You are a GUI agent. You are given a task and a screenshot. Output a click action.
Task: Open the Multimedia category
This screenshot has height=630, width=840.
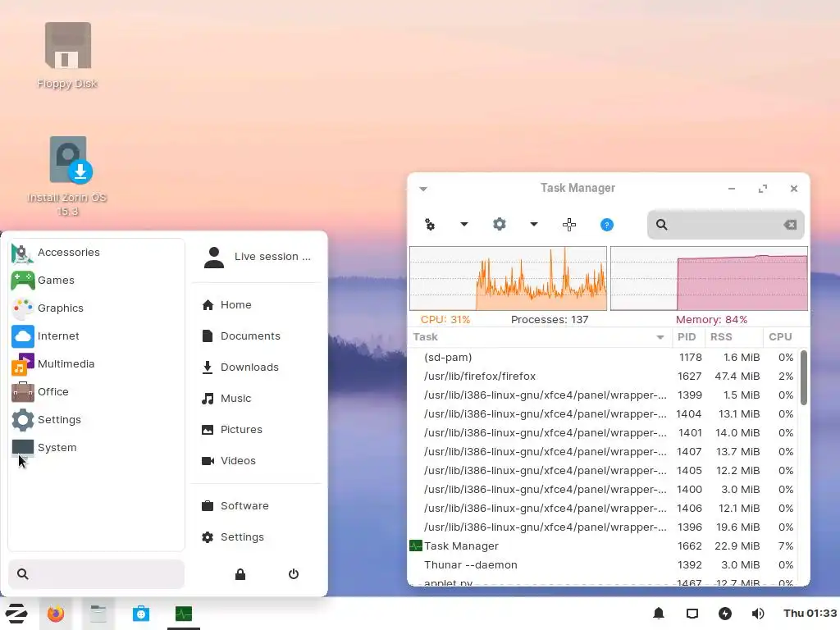[97, 363]
